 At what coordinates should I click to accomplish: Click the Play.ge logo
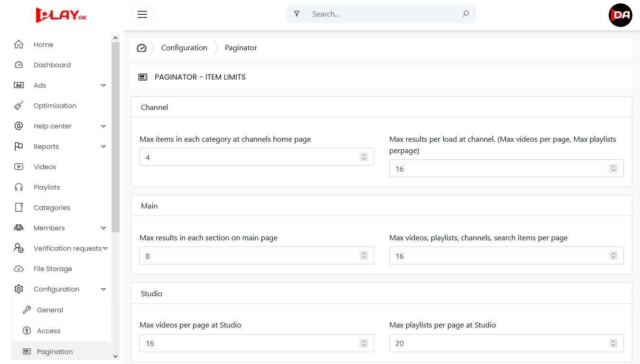(x=61, y=15)
